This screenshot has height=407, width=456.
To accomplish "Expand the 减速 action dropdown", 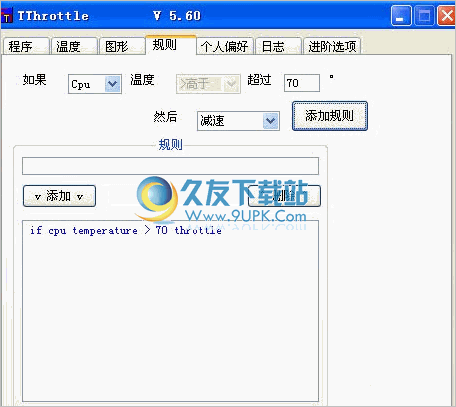I will coord(271,121).
